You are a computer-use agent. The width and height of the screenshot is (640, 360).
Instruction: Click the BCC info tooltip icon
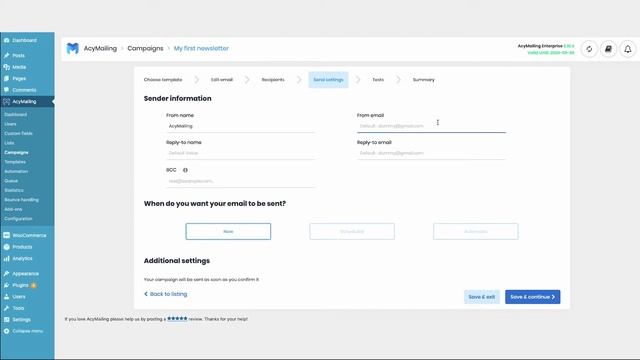185,170
